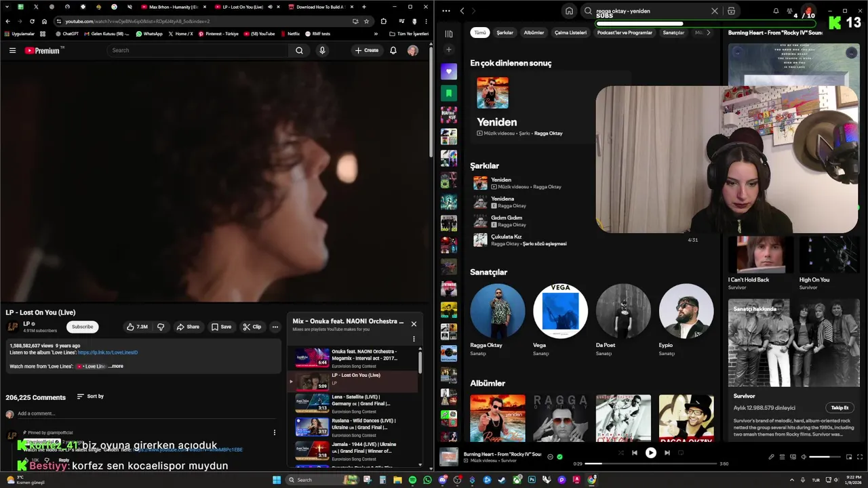
Task: Clear the Spotify search field
Action: (714, 11)
